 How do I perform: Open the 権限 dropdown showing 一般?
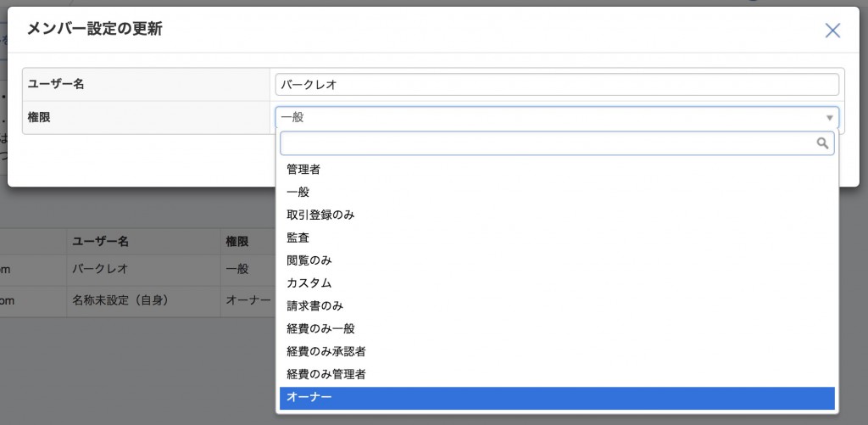557,117
